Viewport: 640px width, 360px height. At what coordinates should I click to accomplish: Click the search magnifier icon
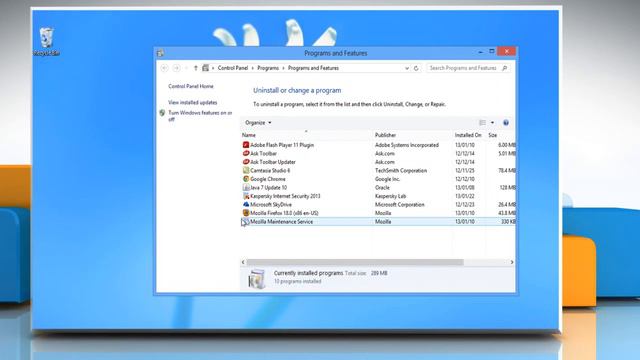[x=504, y=68]
